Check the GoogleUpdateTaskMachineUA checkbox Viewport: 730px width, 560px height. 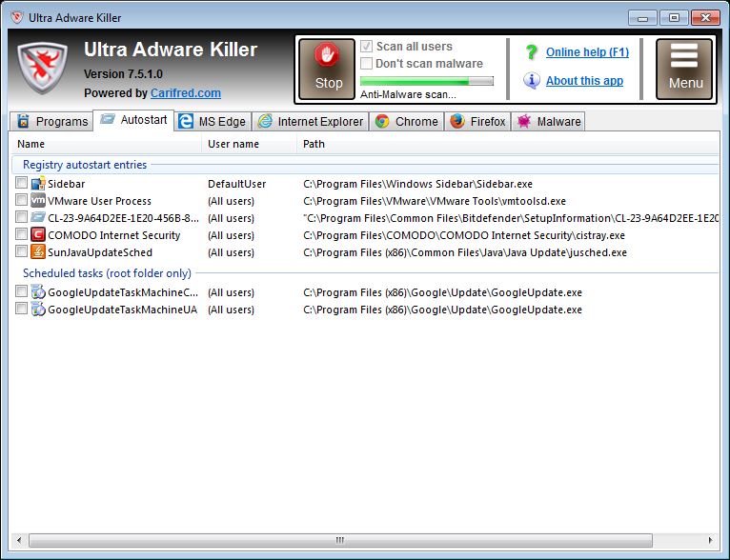(21, 309)
